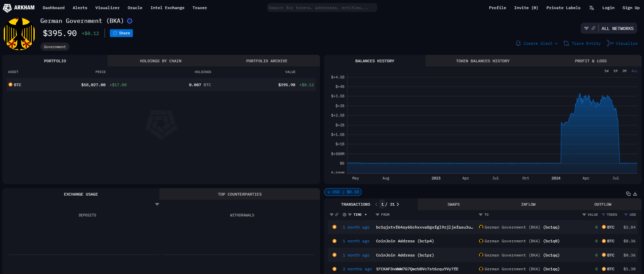Screen dimensions: 644x274
Task: Click the Government tag
Action: pos(55,47)
